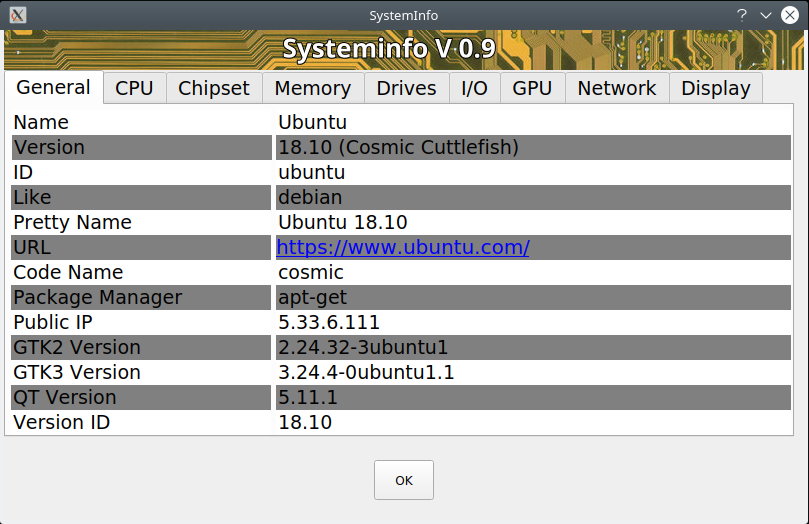This screenshot has height=524, width=809.
Task: Show the Drives tab
Action: click(406, 88)
